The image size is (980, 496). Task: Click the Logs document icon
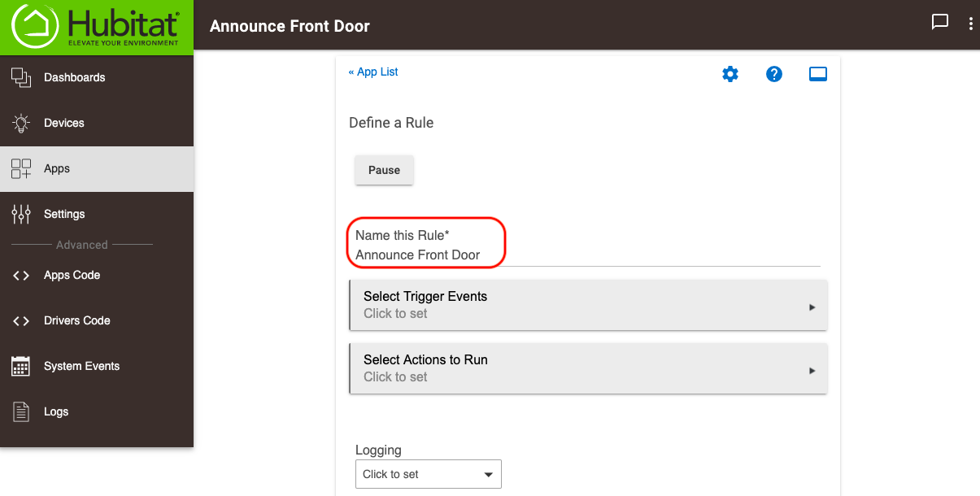tap(21, 412)
